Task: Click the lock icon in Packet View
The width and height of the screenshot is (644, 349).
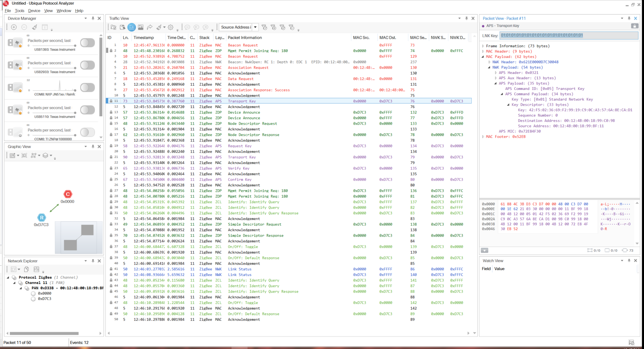Action: 634,26
